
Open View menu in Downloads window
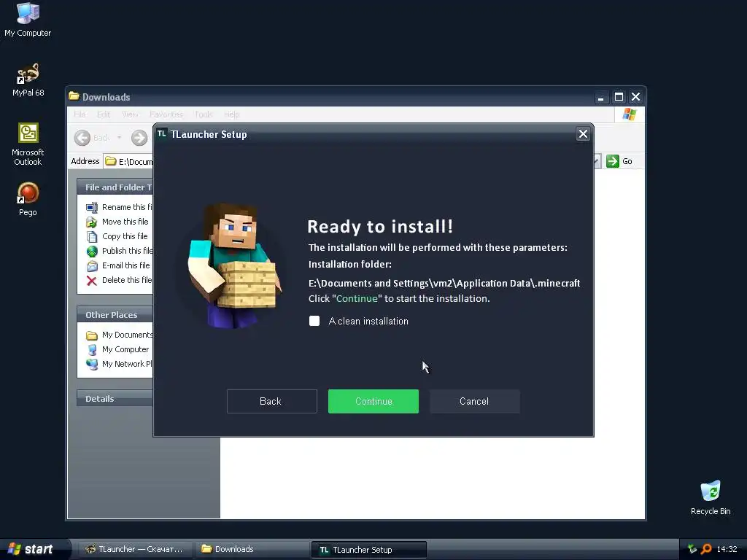tap(130, 114)
